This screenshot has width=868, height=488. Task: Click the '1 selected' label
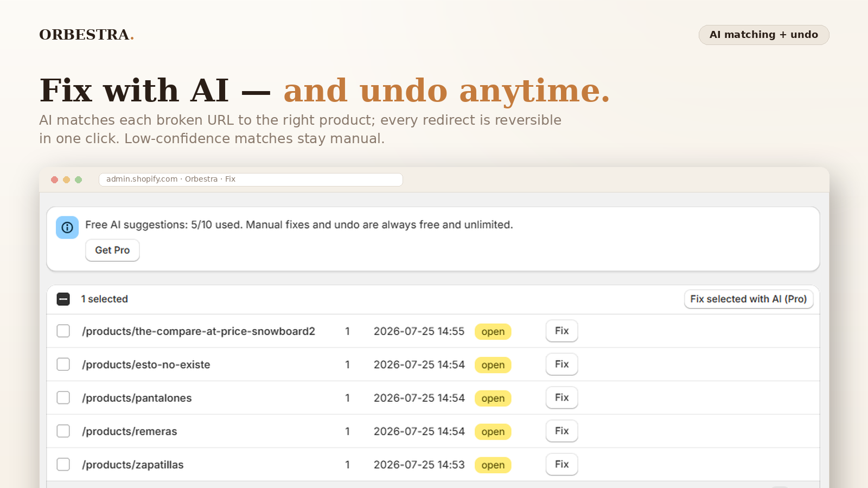105,299
